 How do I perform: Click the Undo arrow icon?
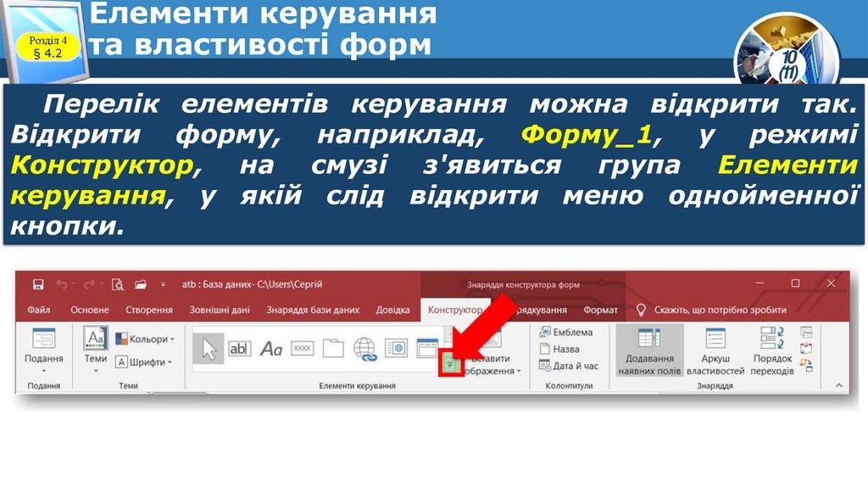[x=61, y=284]
